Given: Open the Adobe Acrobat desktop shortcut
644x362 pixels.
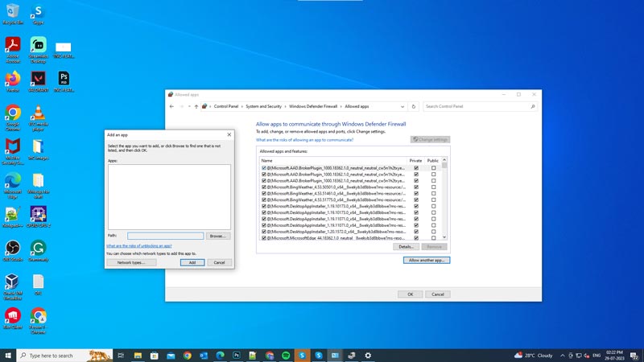Looking at the screenshot, I should pos(13,50).
